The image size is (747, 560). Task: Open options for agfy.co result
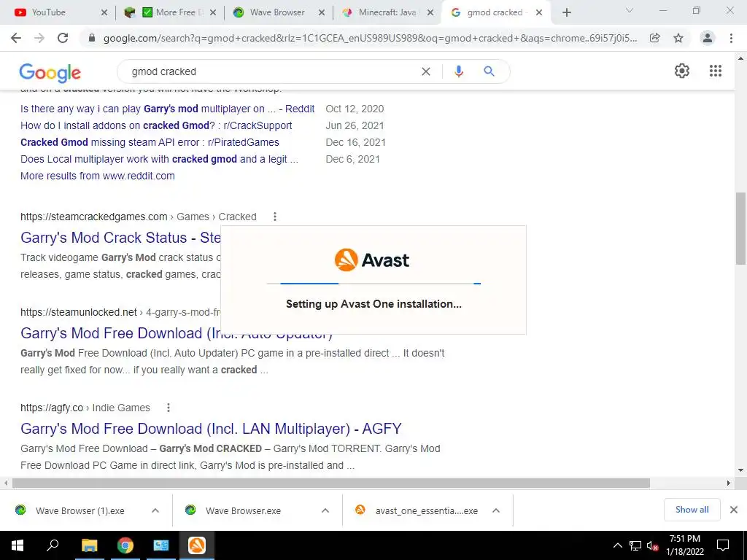[x=169, y=408]
